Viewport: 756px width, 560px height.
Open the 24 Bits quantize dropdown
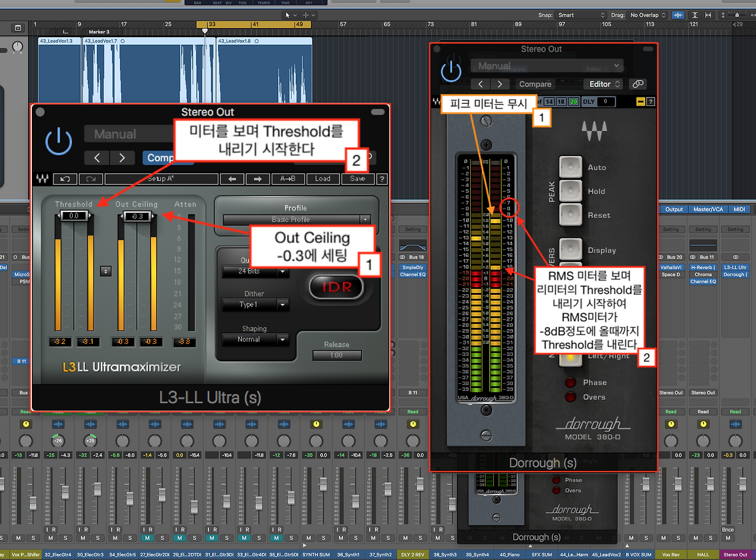tap(255, 271)
